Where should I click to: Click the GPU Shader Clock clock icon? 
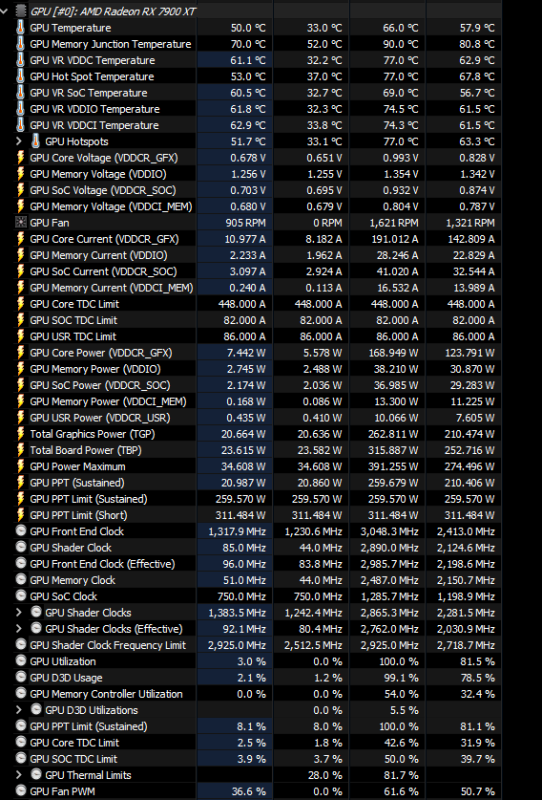click(x=20, y=547)
